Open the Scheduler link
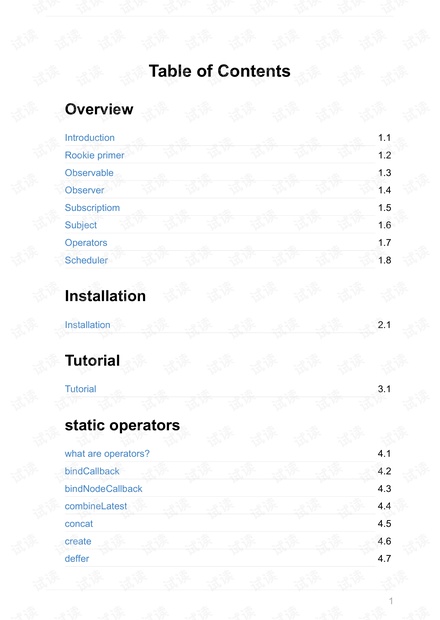The width and height of the screenshot is (440, 620). [x=86, y=260]
